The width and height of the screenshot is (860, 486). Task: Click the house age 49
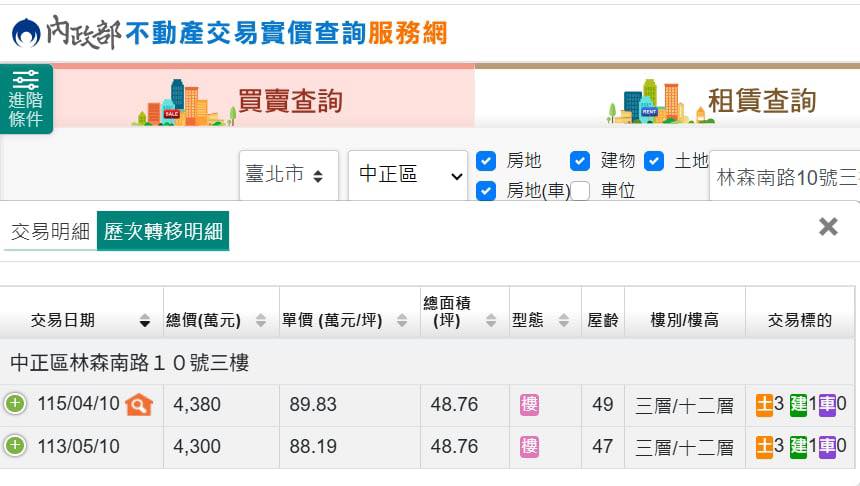[602, 405]
